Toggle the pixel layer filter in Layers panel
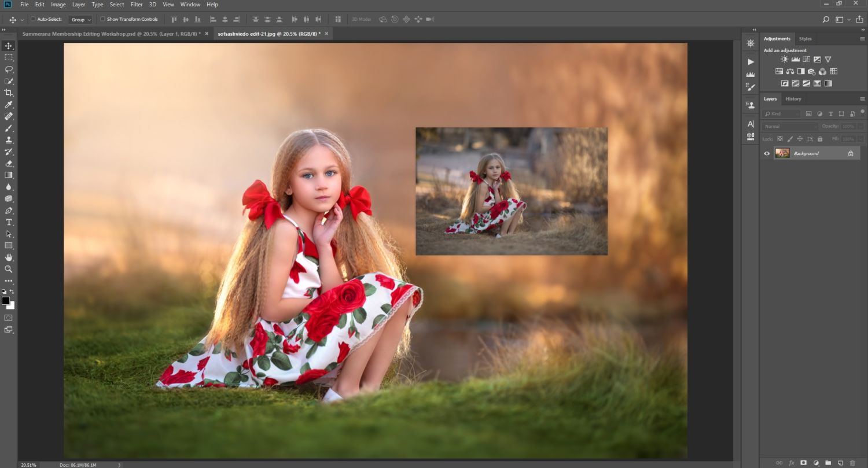 pos(808,114)
